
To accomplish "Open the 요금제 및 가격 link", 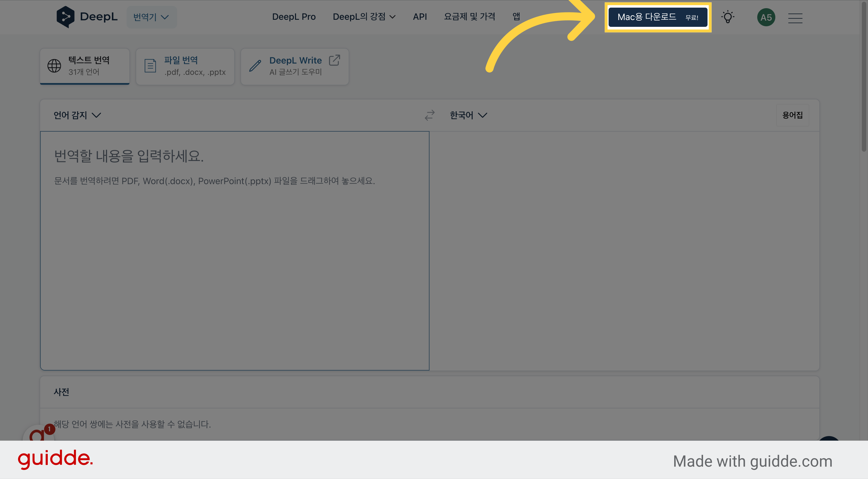I will [469, 16].
